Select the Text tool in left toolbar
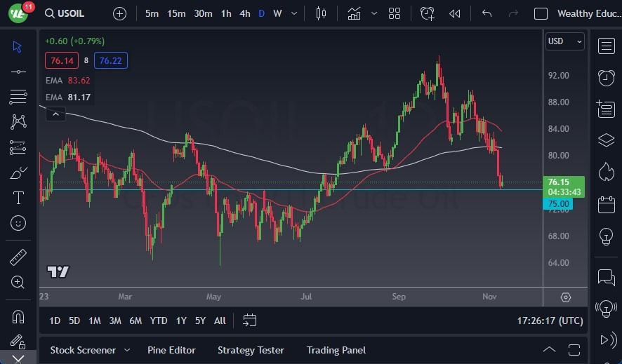Screen dimensions: 622x364 [18, 198]
